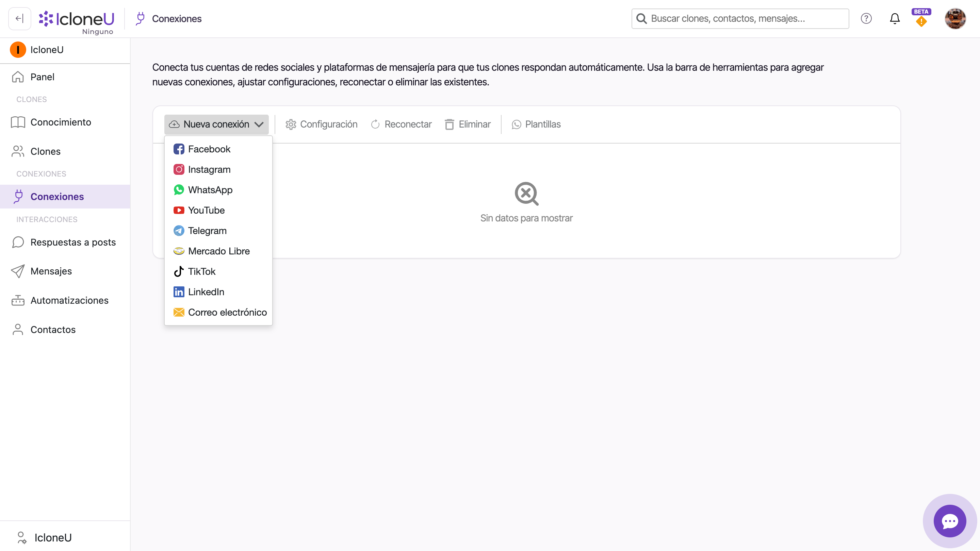Open the user profile avatar
980x551 pixels.
coord(955,19)
